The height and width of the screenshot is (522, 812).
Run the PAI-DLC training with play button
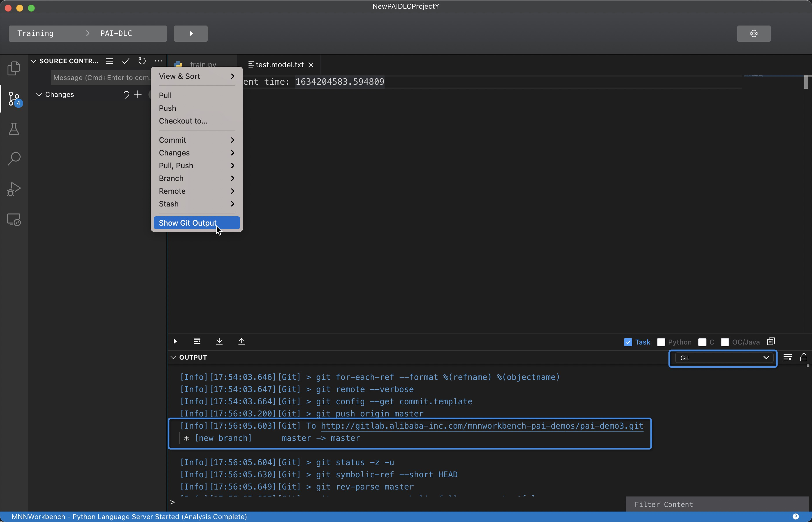coord(191,34)
